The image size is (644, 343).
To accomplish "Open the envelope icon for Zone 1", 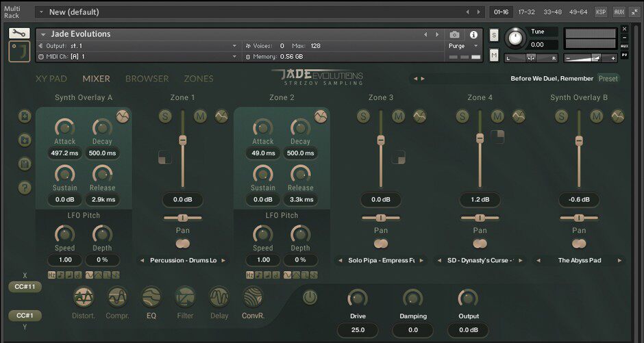I will coord(221,116).
